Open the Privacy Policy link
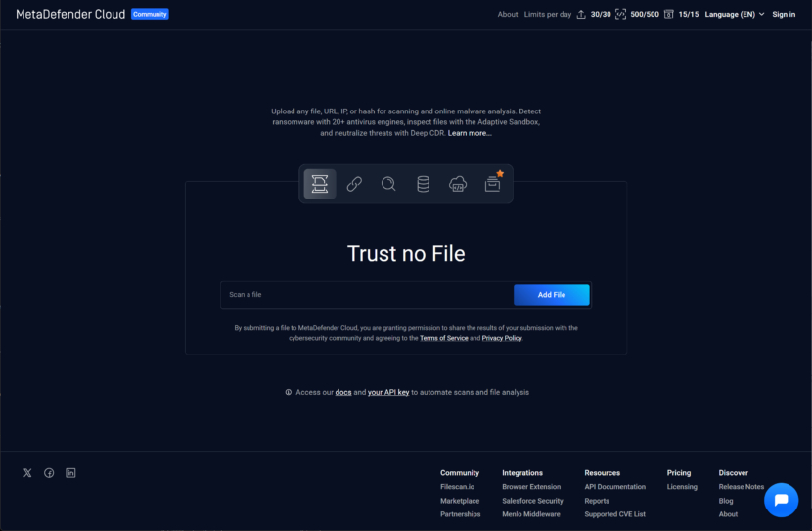 point(502,338)
